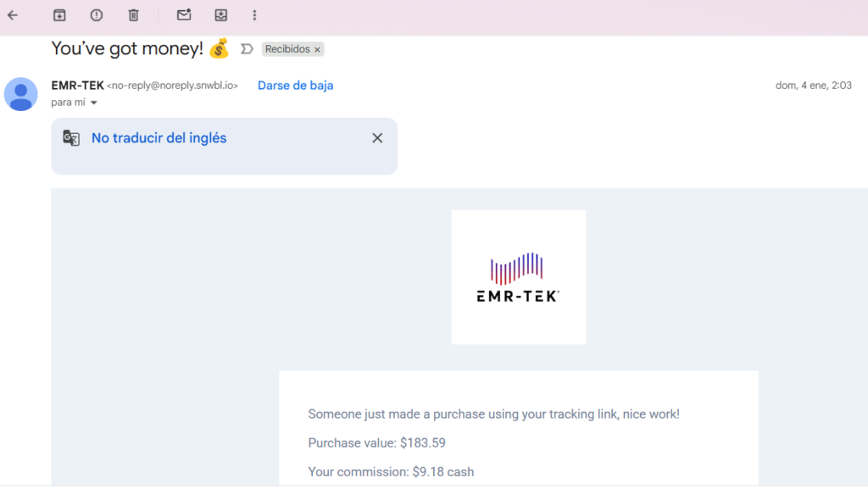Remove the Recibidos label
This screenshot has height=489, width=868.
click(318, 50)
